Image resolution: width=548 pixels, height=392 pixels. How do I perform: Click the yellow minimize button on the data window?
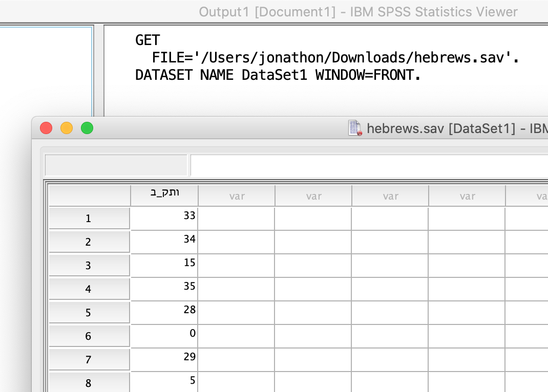click(x=67, y=128)
